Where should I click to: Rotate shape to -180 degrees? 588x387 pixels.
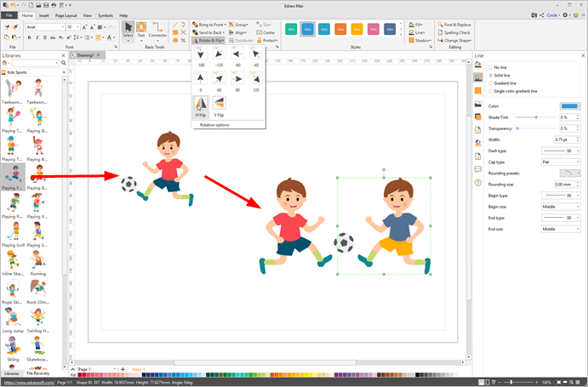click(x=201, y=54)
